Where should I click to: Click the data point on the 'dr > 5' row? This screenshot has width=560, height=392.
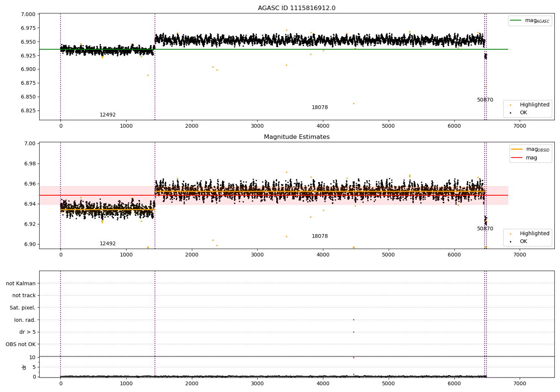click(354, 332)
